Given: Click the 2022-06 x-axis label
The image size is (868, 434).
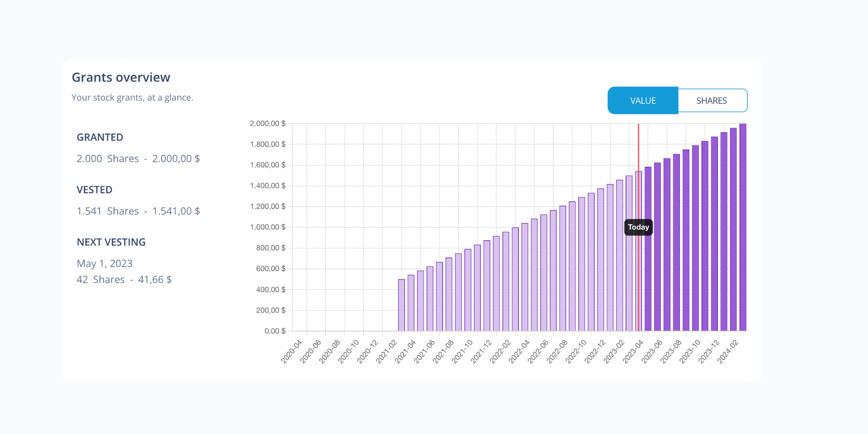Looking at the screenshot, I should click(x=538, y=352).
